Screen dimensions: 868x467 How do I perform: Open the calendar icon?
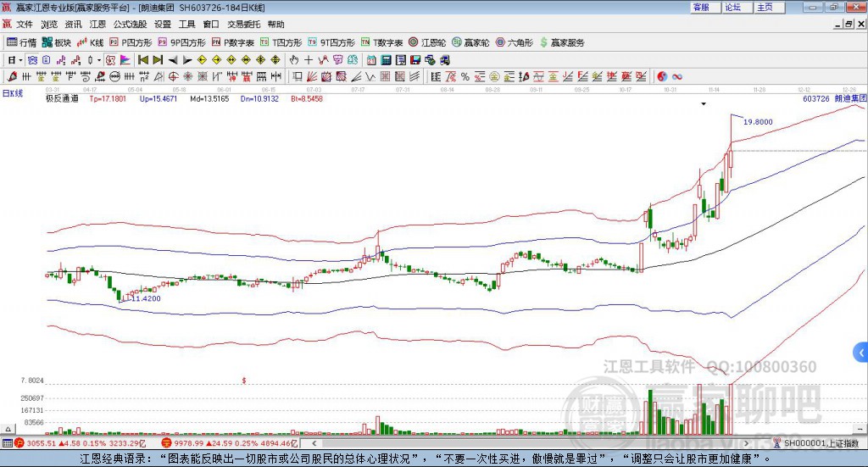coord(371,60)
